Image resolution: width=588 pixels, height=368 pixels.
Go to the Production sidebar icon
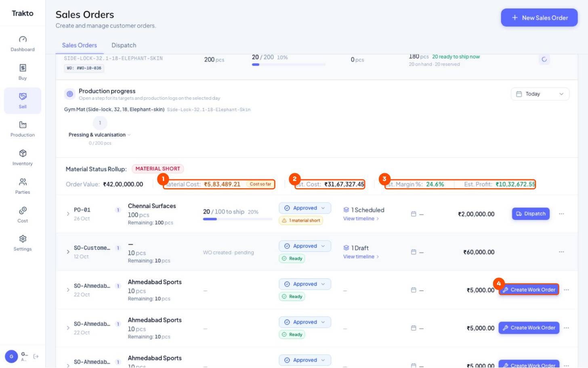[x=23, y=124]
